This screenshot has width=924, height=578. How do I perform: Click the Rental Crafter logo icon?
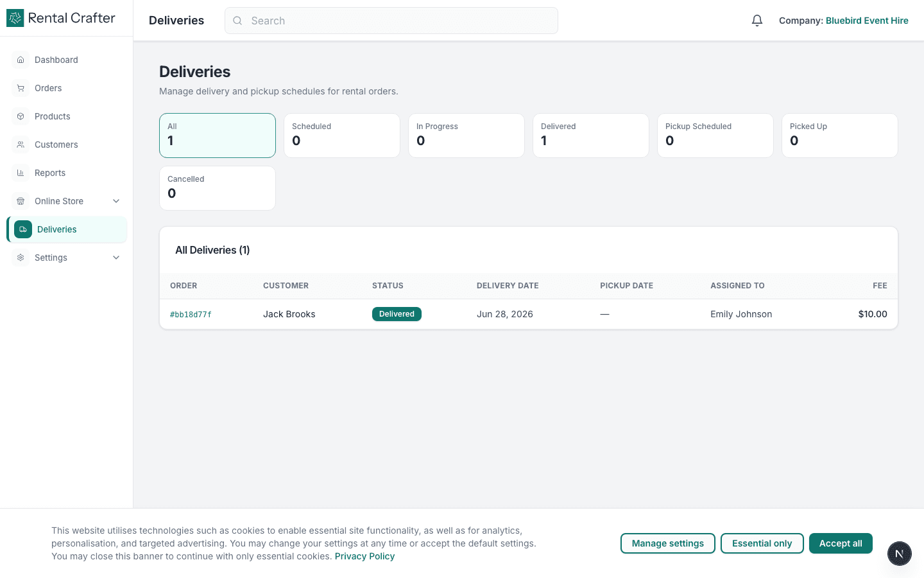[15, 18]
